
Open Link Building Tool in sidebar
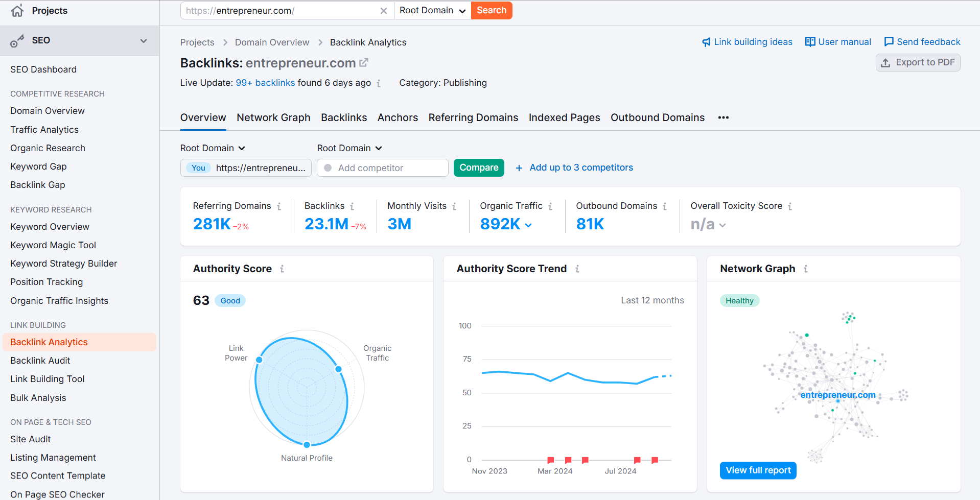(x=48, y=379)
